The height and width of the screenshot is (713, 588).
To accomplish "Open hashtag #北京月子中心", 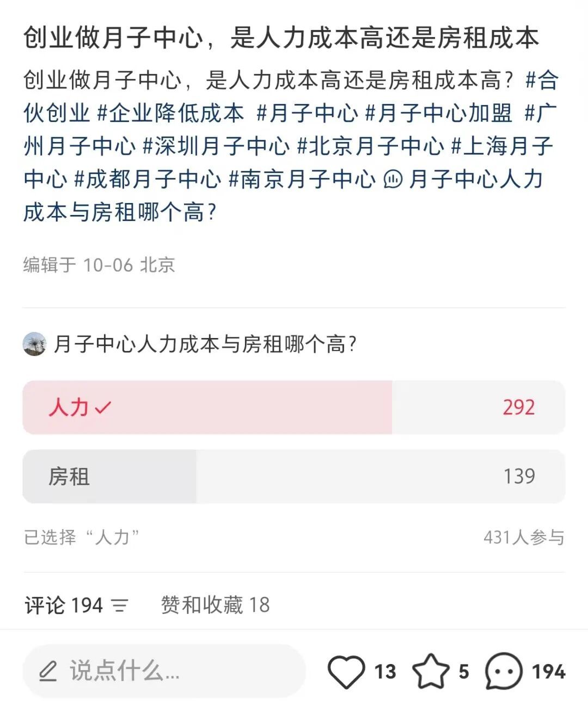I will pos(371,146).
